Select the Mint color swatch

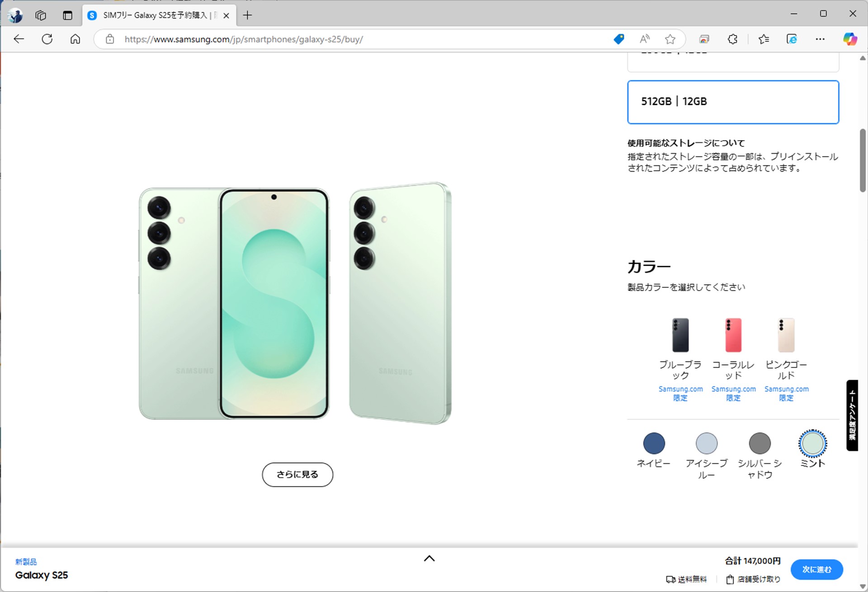(x=812, y=443)
